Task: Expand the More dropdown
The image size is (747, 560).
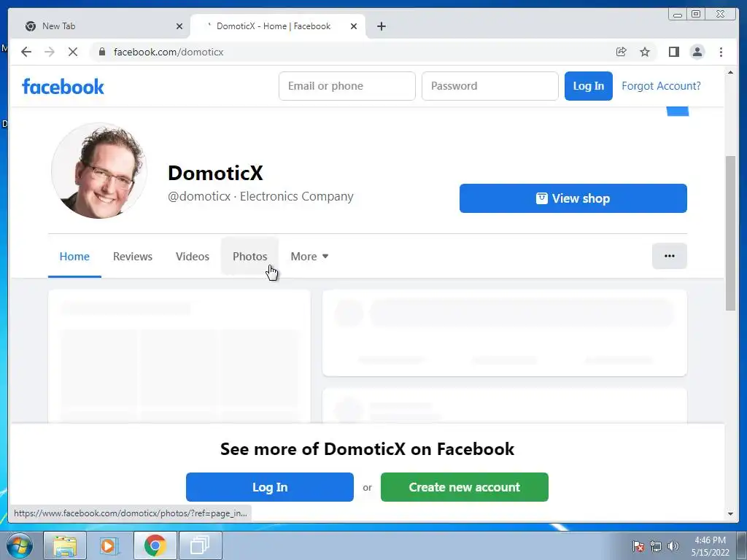Action: click(309, 256)
